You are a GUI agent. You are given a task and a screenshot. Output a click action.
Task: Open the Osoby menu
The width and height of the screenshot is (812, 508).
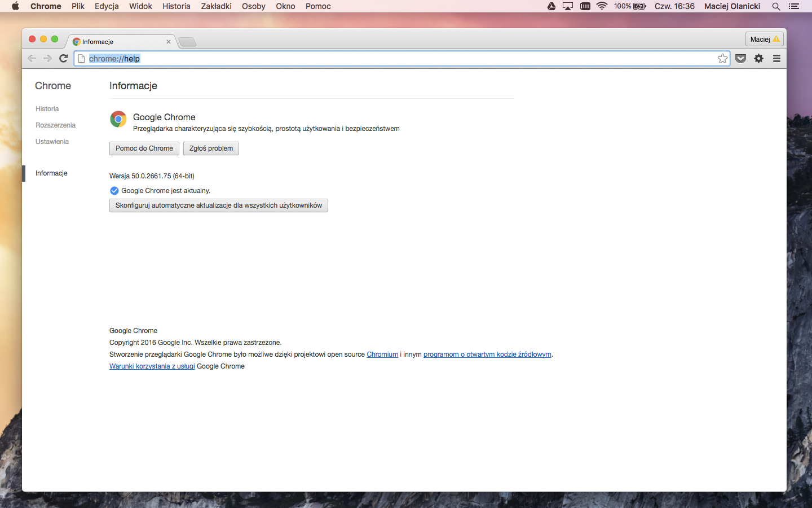coord(254,6)
